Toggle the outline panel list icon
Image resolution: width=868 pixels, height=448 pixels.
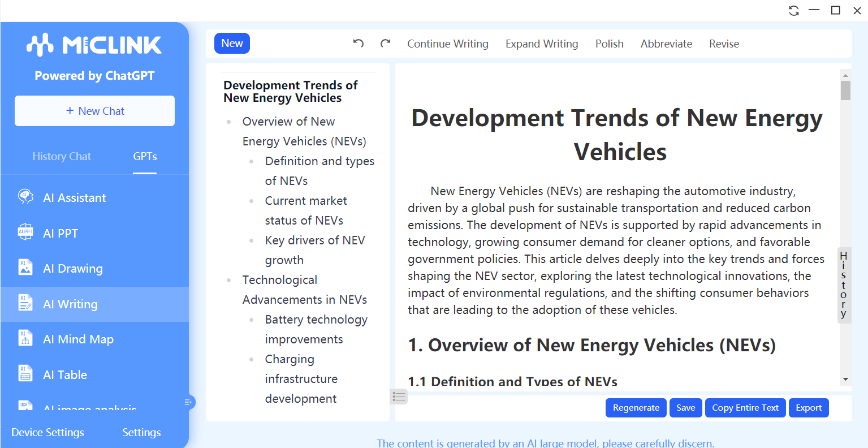(399, 397)
